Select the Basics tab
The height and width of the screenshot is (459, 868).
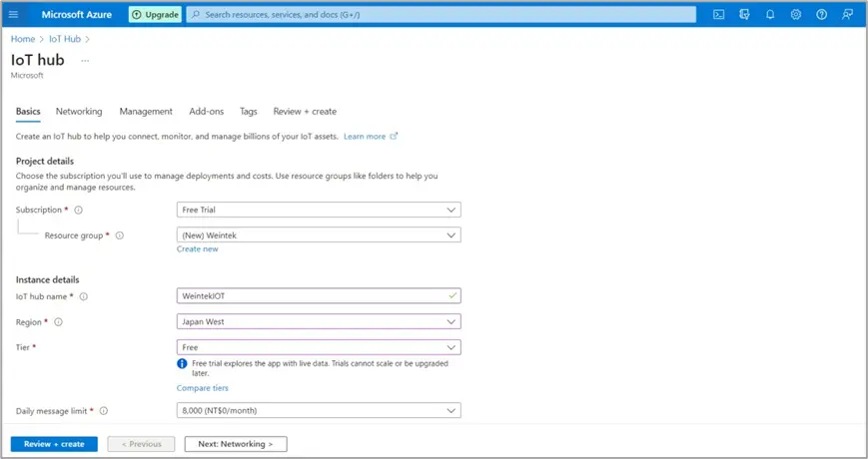point(28,112)
